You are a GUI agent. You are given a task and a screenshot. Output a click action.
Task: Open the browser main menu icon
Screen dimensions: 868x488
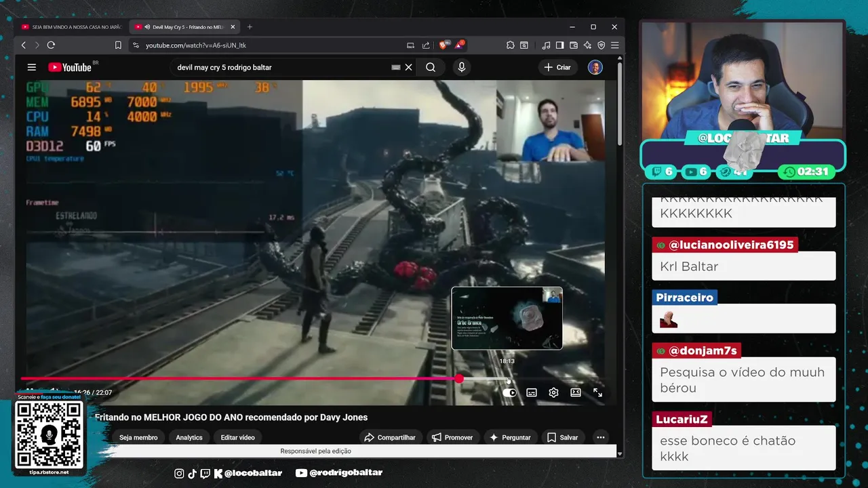[614, 45]
